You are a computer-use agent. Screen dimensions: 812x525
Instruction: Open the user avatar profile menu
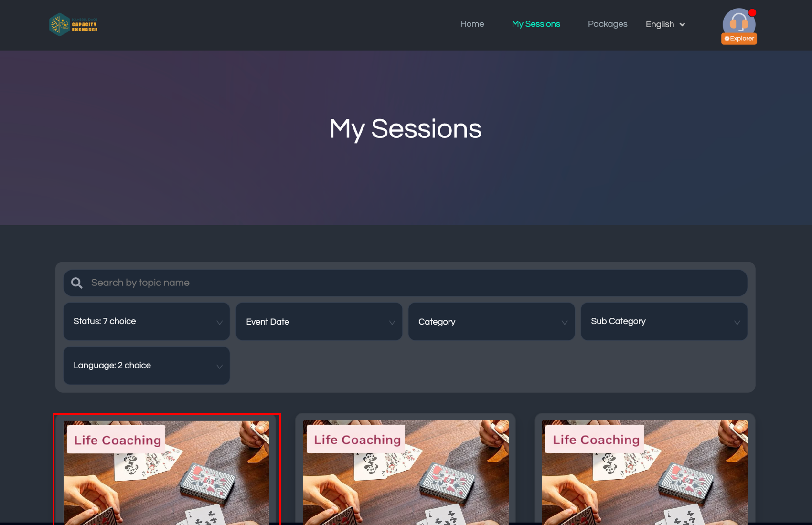[738, 24]
